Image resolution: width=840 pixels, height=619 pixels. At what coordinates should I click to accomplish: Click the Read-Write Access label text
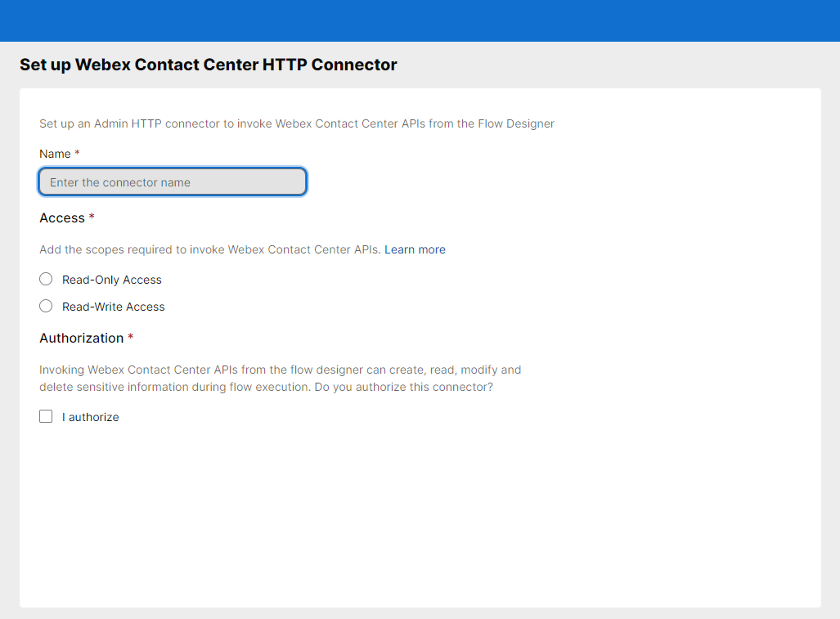(114, 307)
